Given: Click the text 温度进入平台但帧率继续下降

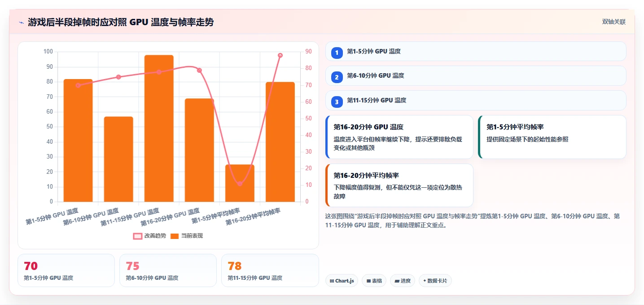Looking at the screenshot, I should point(372,139).
